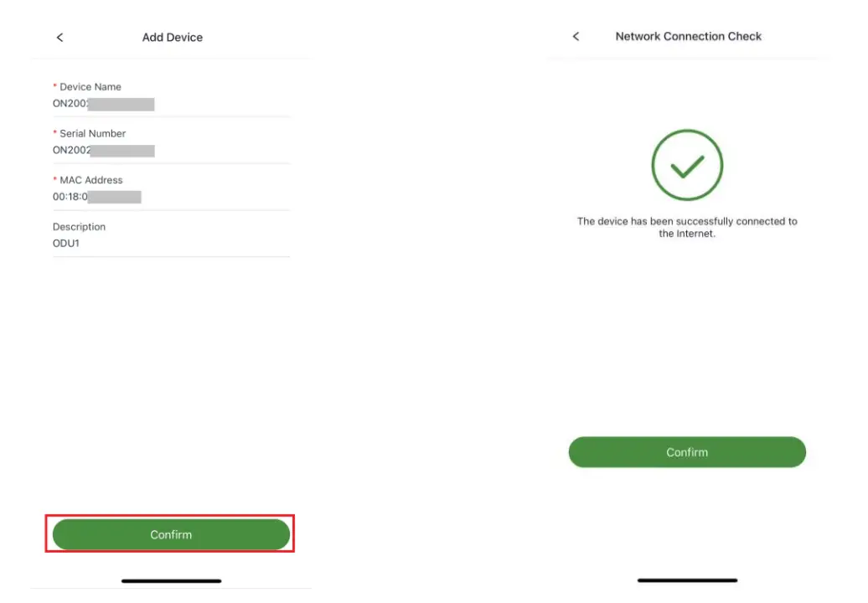Click the "Description" label text
The width and height of the screenshot is (868, 603).
pos(79,227)
